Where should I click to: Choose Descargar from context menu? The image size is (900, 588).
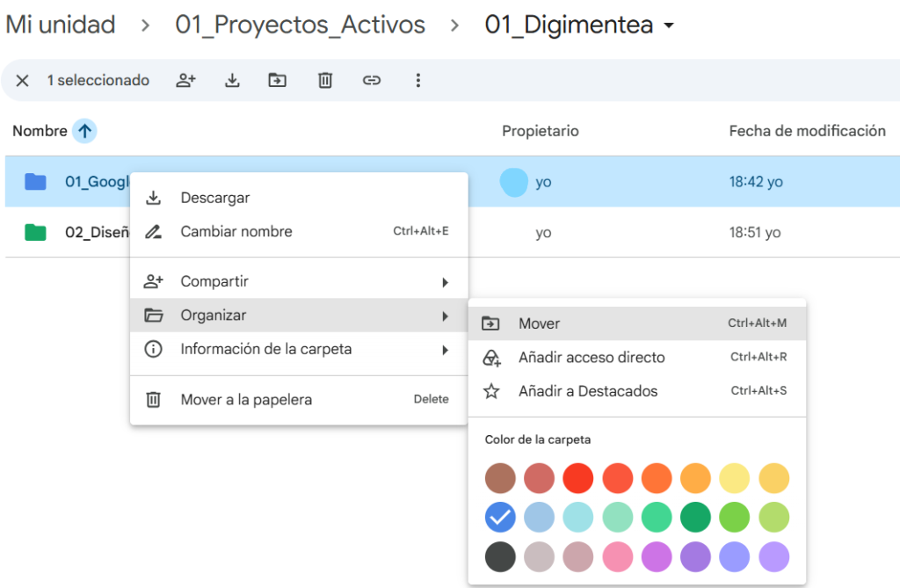299,198
